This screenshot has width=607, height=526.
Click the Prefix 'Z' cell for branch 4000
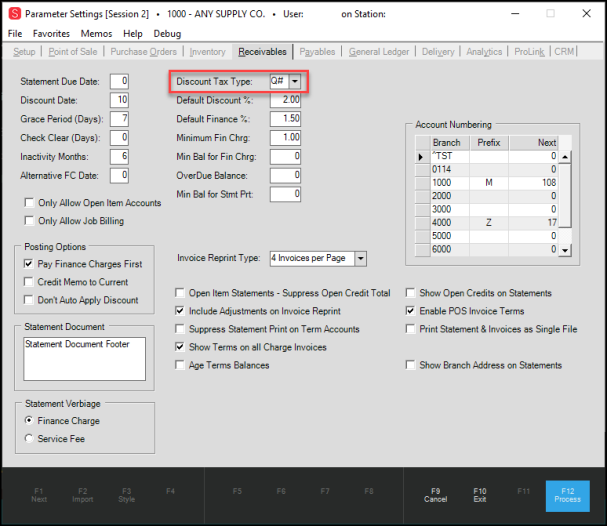(489, 223)
